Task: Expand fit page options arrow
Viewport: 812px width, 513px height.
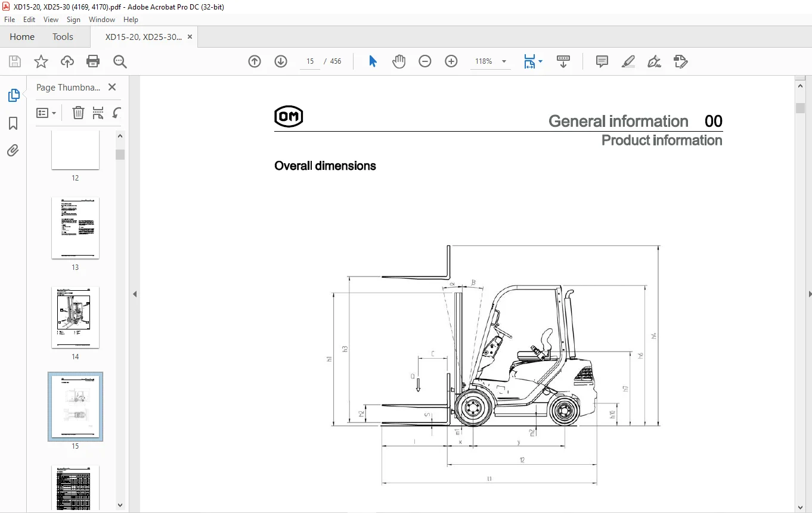Action: click(x=540, y=61)
